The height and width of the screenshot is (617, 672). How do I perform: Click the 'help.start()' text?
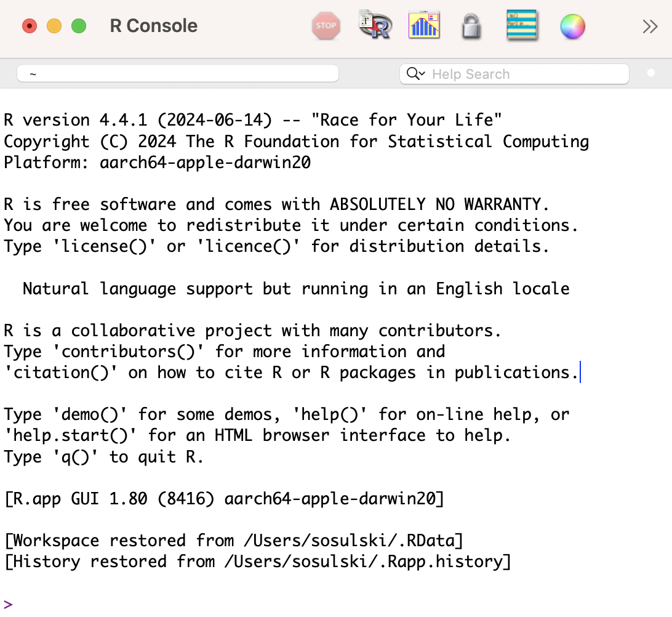click(70, 436)
